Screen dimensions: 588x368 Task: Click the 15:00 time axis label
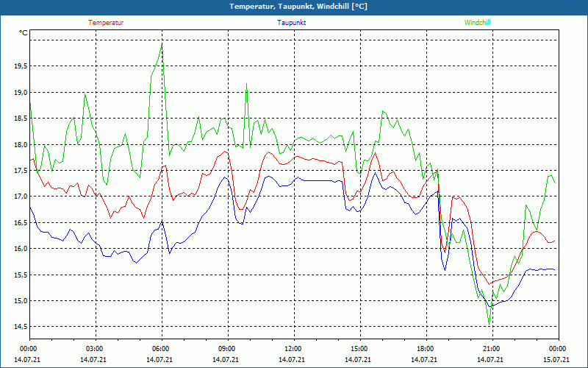358,349
